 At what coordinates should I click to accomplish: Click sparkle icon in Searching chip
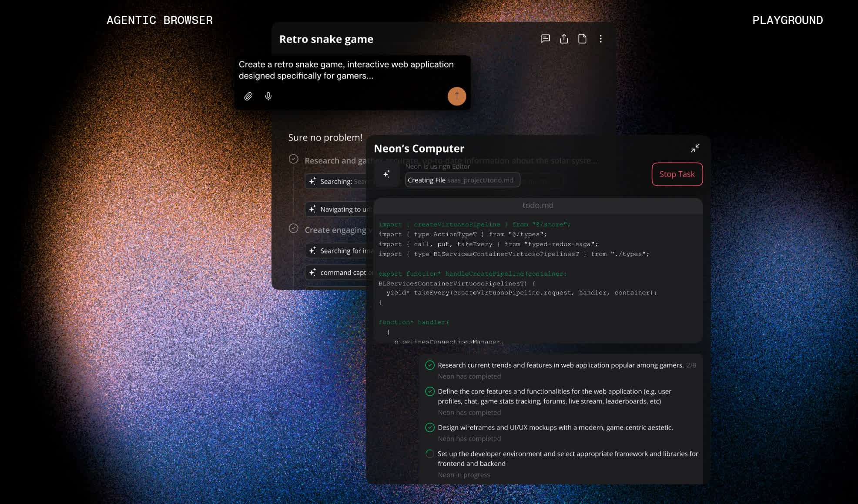tap(312, 181)
